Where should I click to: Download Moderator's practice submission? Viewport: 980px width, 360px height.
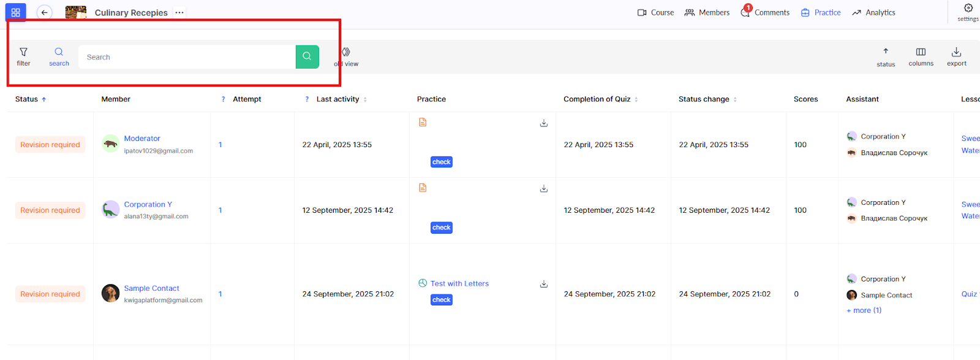pos(543,123)
